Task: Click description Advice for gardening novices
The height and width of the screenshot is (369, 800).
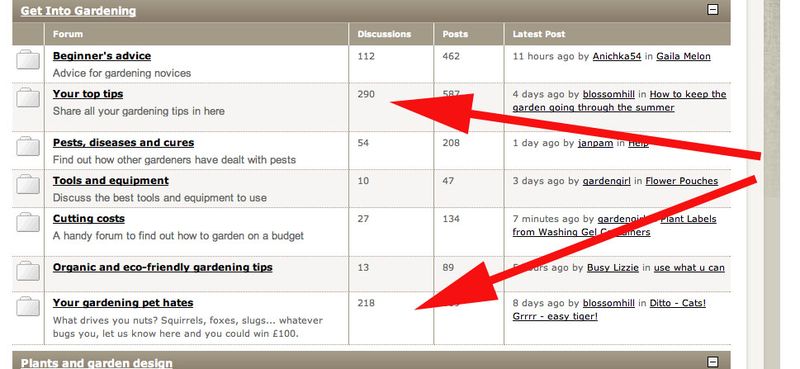Action: click(x=122, y=73)
